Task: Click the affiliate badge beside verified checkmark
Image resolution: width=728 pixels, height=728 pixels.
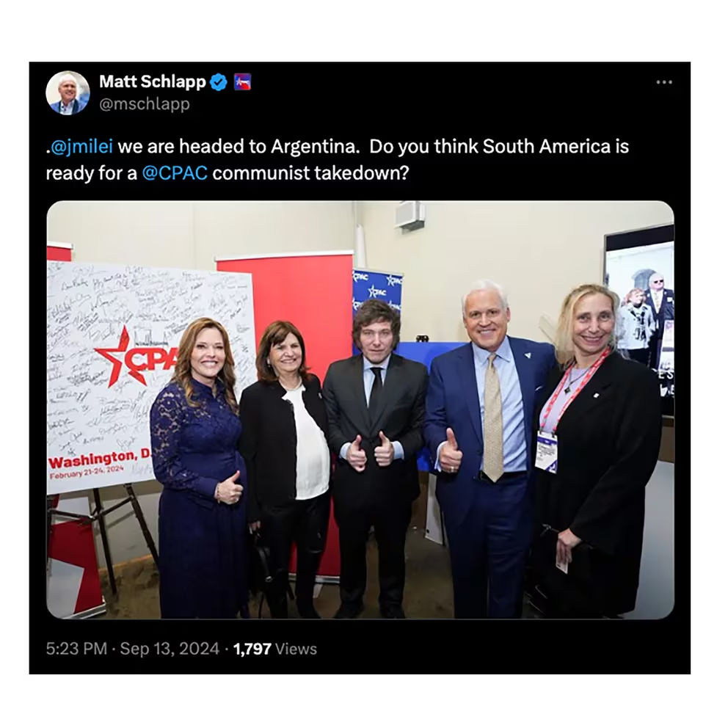Action: (x=242, y=82)
